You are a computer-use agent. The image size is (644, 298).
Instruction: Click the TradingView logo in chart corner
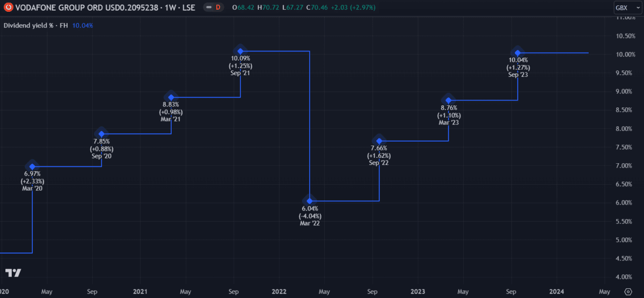(x=13, y=273)
